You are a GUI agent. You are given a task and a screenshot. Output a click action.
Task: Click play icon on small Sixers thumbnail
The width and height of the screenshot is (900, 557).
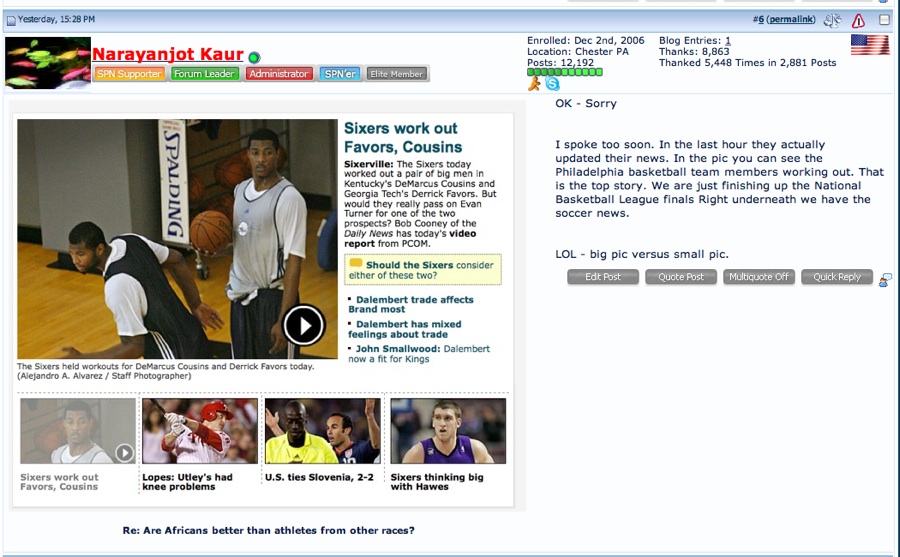124,453
